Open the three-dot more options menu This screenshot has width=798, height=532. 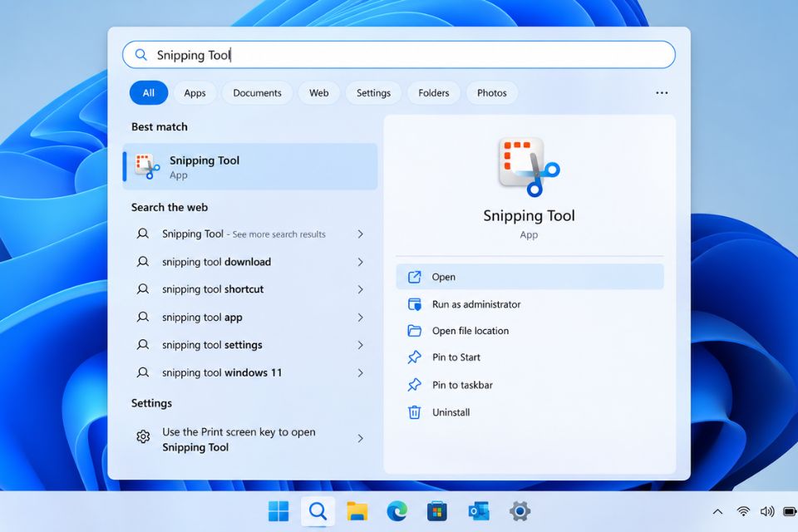662,92
